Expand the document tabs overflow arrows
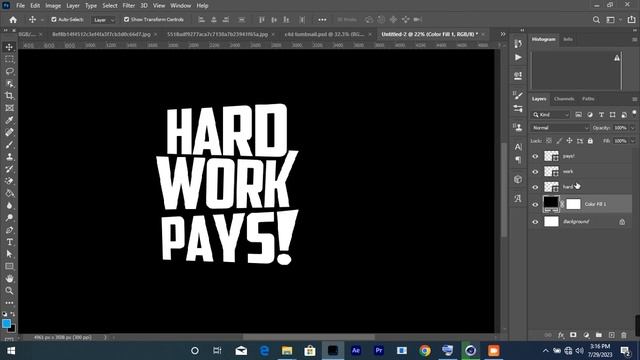 pos(503,34)
